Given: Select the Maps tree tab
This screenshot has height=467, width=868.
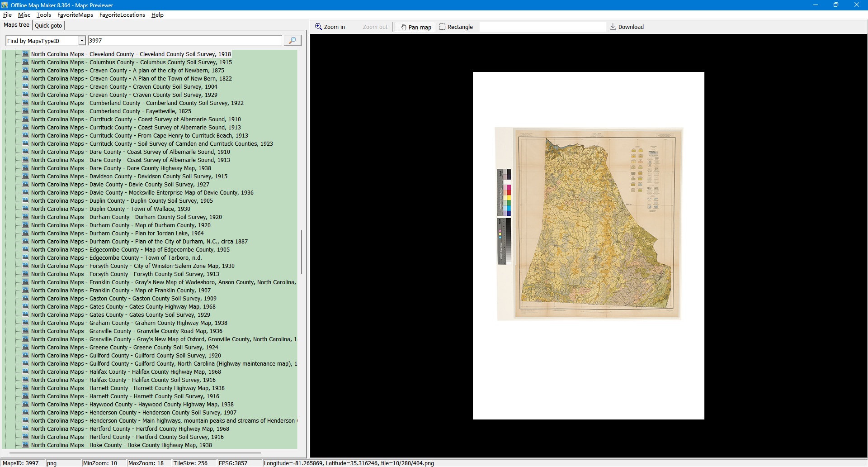Looking at the screenshot, I should click(x=17, y=25).
